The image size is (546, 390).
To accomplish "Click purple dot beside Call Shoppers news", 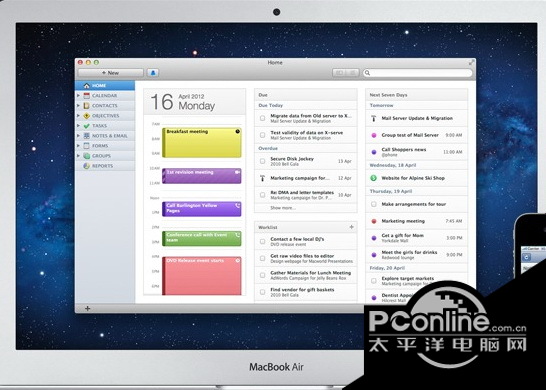I will (374, 152).
